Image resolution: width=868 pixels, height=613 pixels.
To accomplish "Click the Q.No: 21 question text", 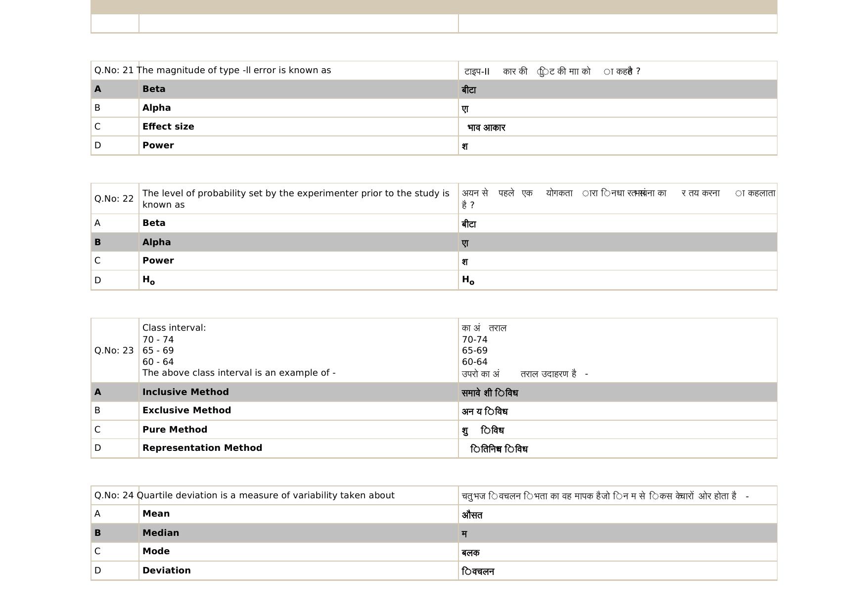I will [233, 70].
